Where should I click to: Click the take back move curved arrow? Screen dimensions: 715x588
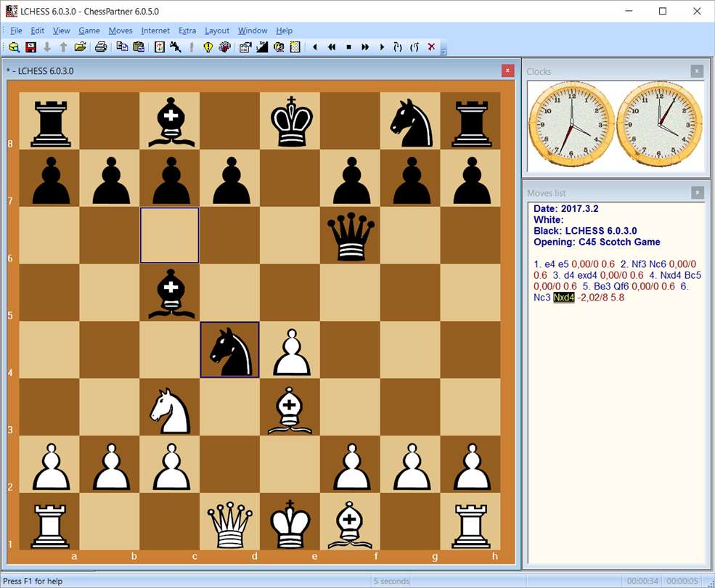[398, 47]
